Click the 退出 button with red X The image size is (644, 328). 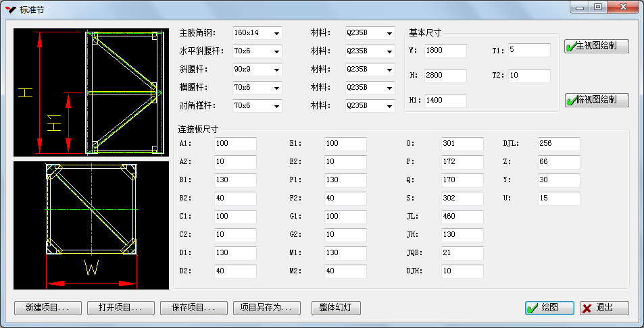[604, 308]
